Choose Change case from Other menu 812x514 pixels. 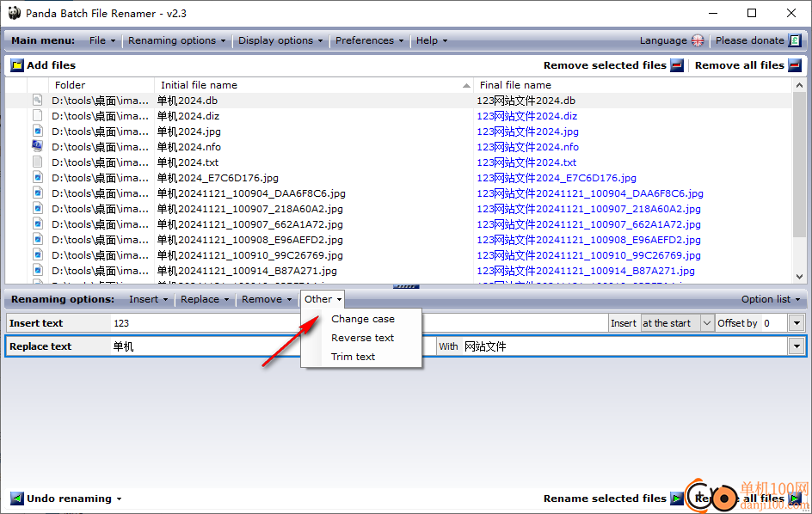click(362, 319)
